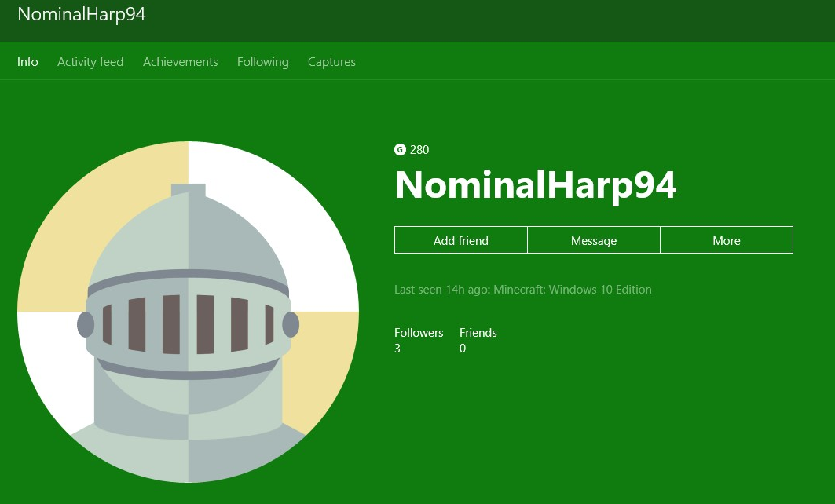The image size is (835, 504).
Task: Click the Friends label
Action: tap(478, 333)
